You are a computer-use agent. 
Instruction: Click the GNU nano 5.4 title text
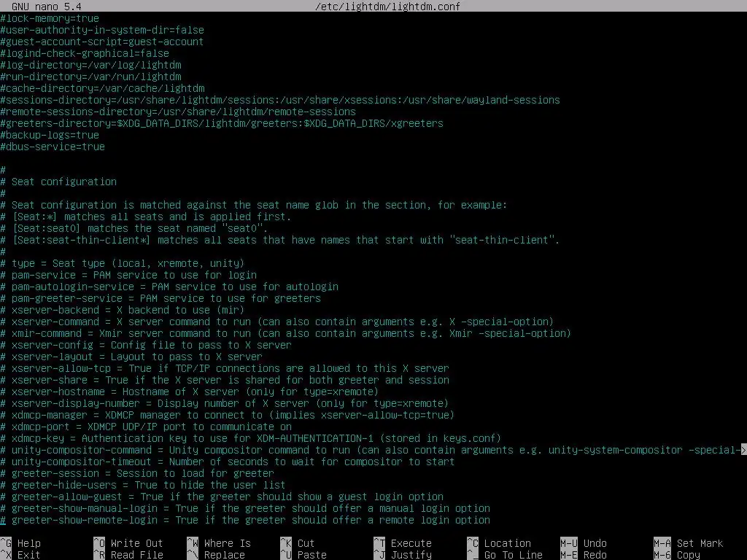(x=47, y=7)
